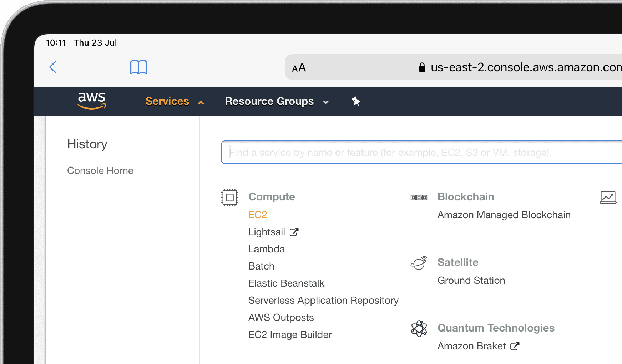622x364 pixels.
Task: Click the History sidebar heading
Action: tap(87, 144)
